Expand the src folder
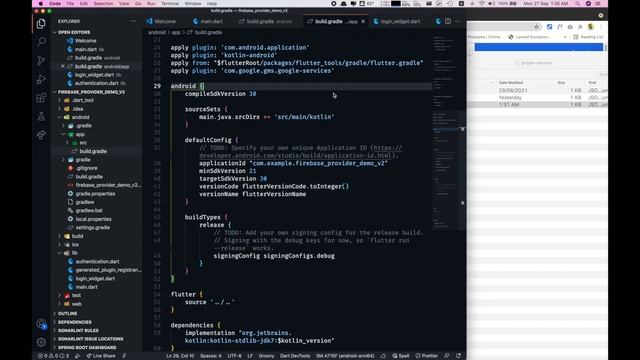Image resolution: width=640 pixels, height=360 pixels. [x=83, y=143]
